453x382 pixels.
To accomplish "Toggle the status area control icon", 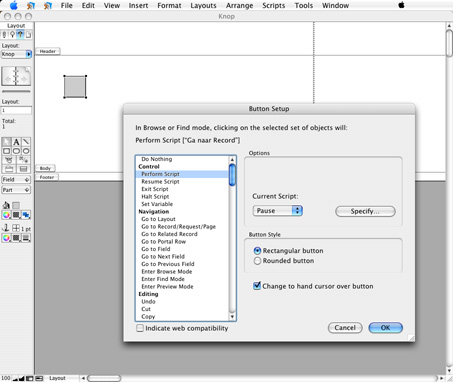I will (x=30, y=378).
